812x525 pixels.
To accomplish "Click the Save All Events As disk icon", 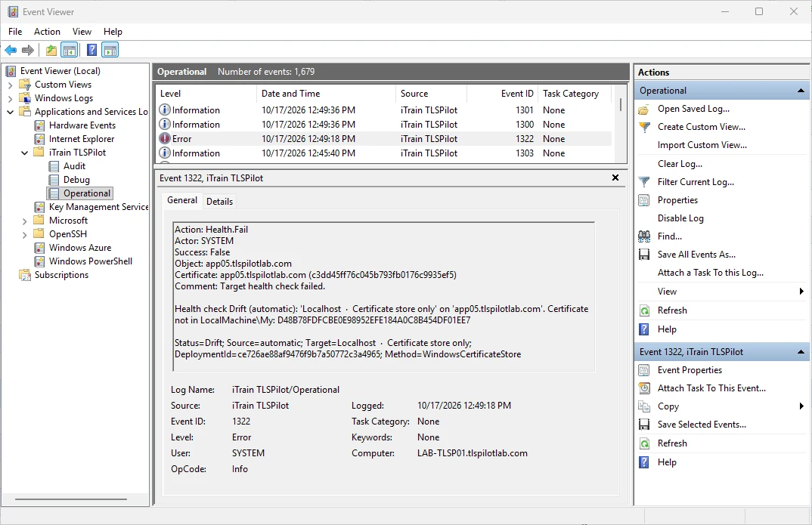I will tap(644, 255).
